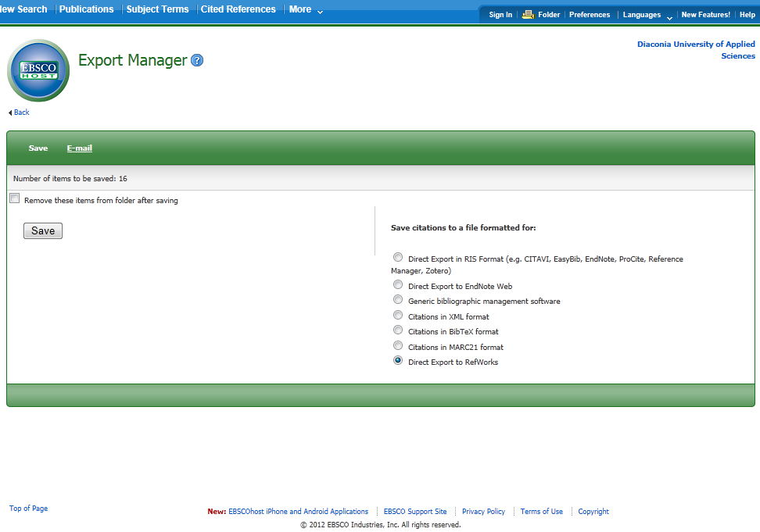Click the Sign In link
This screenshot has width=760, height=532.
(500, 15)
